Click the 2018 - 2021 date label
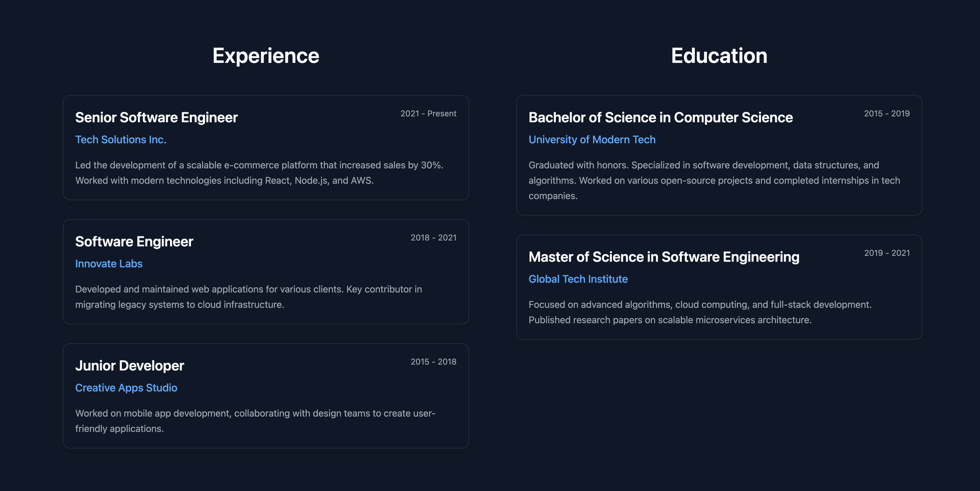This screenshot has width=980, height=491. [x=433, y=238]
